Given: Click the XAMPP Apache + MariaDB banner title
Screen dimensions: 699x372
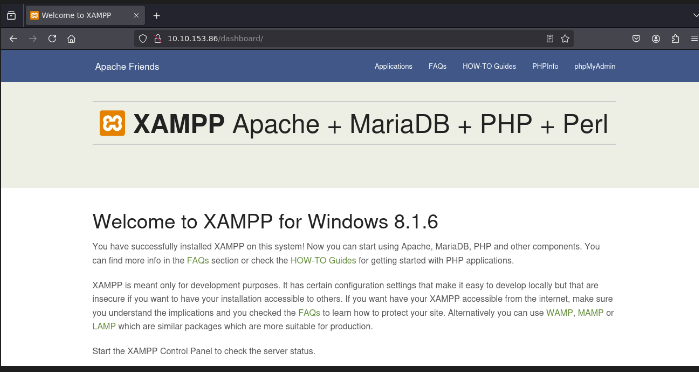Looking at the screenshot, I should 370,124.
